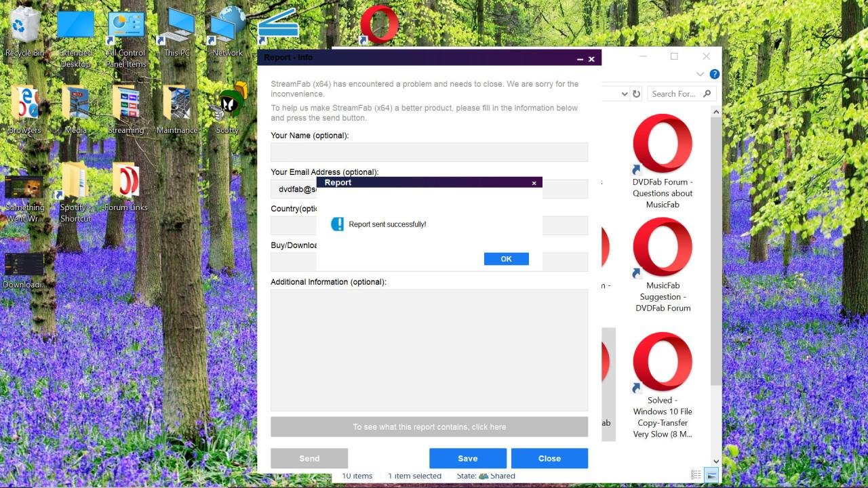Select the blue scanner shortcut on desktop
Image resolution: width=868 pixels, height=488 pixels.
tap(278, 26)
